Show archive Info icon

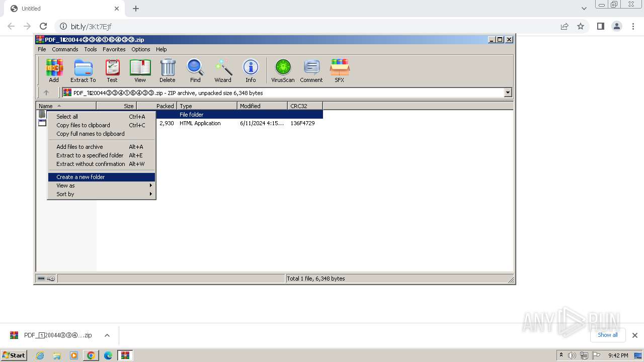[x=251, y=71]
